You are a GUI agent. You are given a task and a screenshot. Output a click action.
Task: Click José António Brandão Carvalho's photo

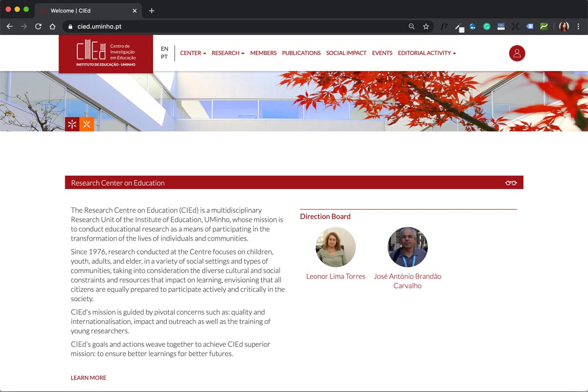coord(407,247)
